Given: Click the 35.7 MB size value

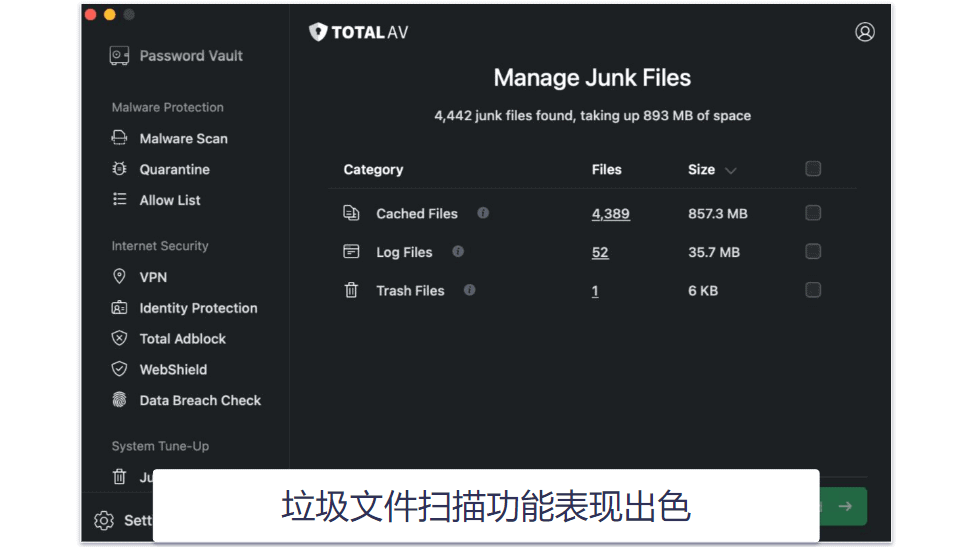Looking at the screenshot, I should [714, 252].
